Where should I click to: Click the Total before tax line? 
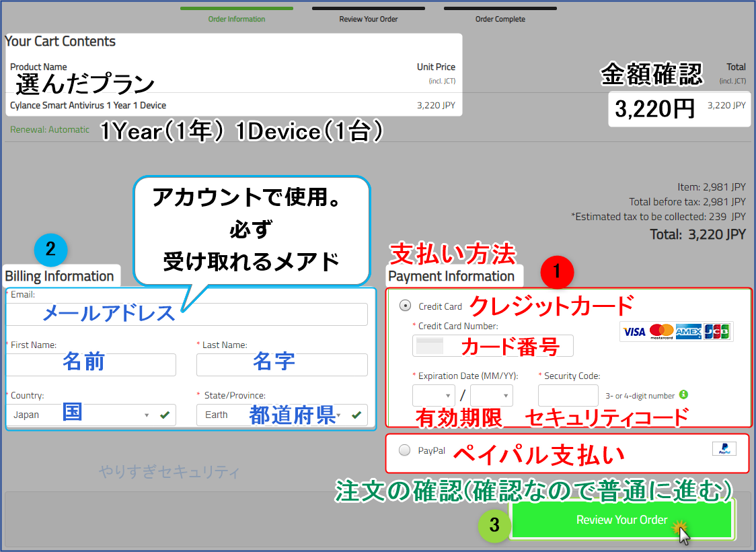coord(687,202)
